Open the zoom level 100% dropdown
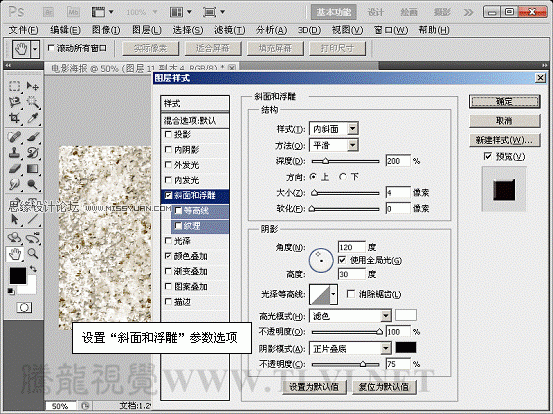The image size is (553, 414). click(155, 12)
